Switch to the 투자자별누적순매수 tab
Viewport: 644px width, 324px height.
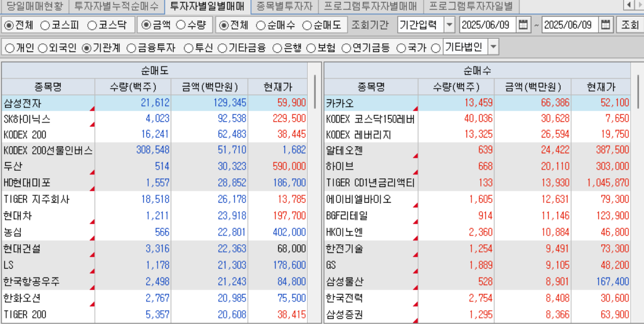(116, 6)
